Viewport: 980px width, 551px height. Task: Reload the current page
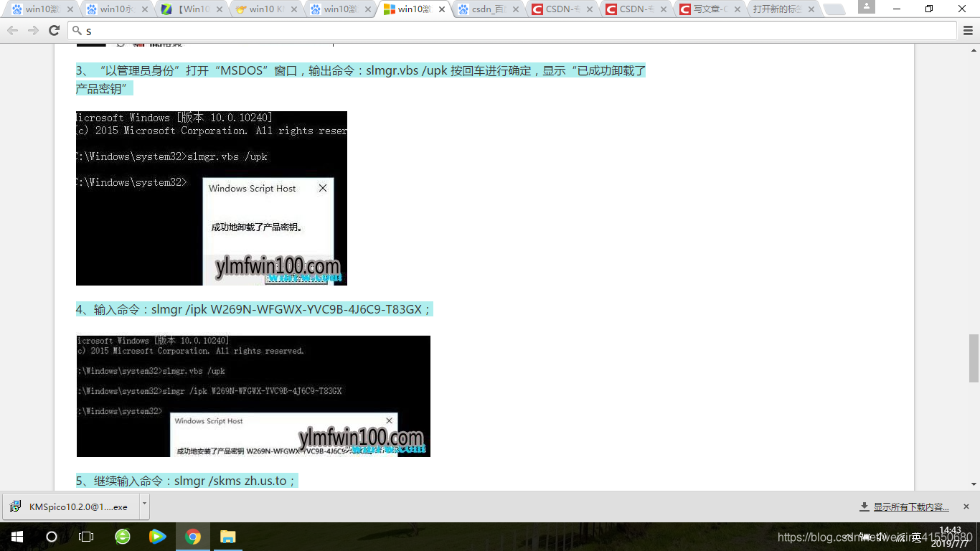54,30
